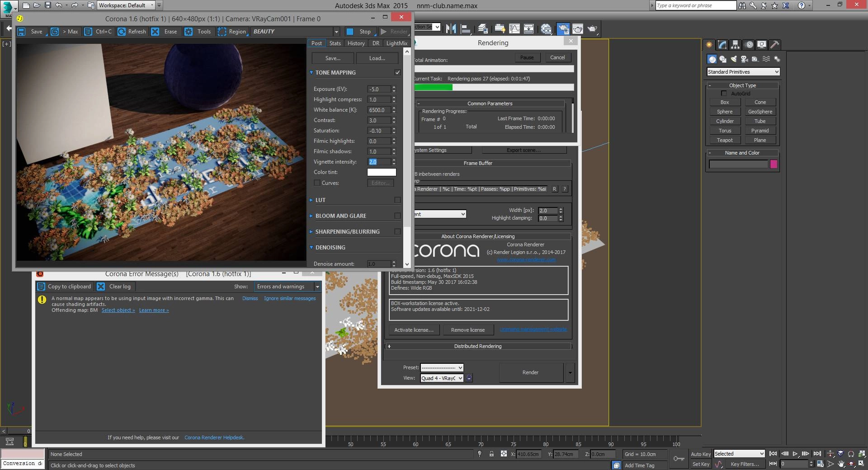Click Erase in Corona frame buffer
This screenshot has width=868, height=470.
[165, 32]
